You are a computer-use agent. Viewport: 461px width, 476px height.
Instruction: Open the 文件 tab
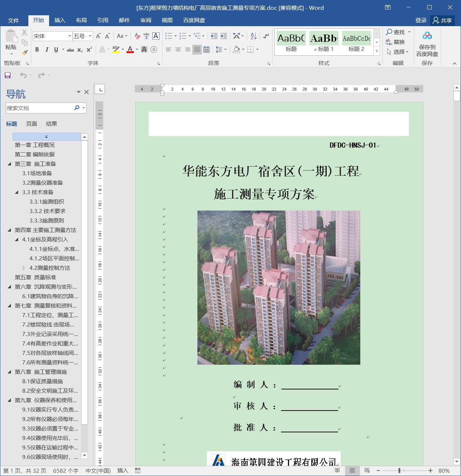click(13, 20)
